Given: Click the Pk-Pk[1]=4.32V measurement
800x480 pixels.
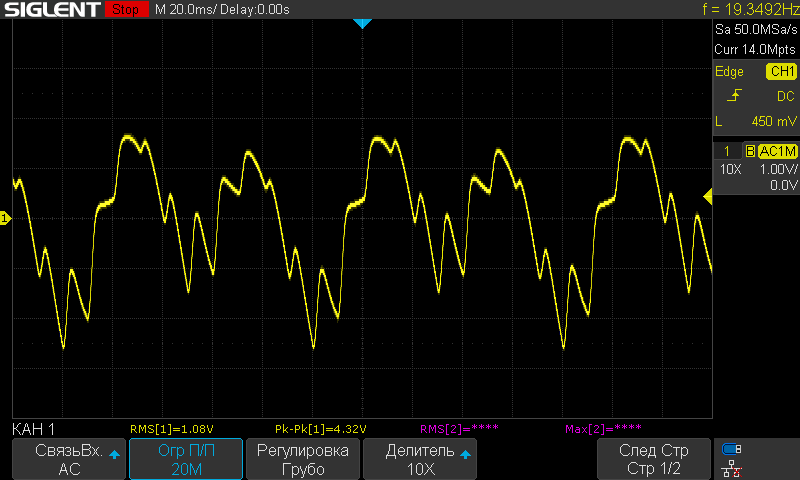Looking at the screenshot, I should point(320,429).
